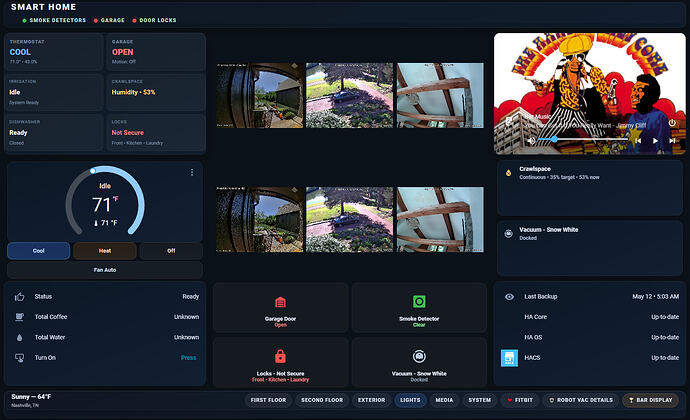Switch to System view
This screenshot has height=420, width=690.
480,400
